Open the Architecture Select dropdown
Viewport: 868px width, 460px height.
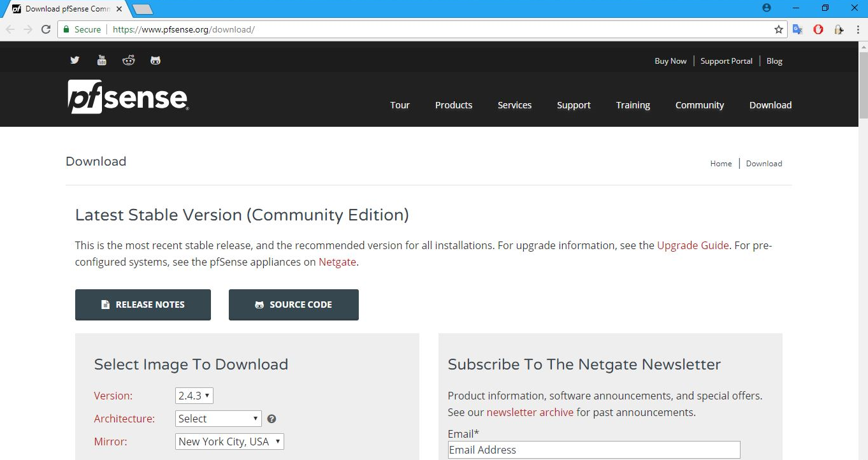point(218,419)
